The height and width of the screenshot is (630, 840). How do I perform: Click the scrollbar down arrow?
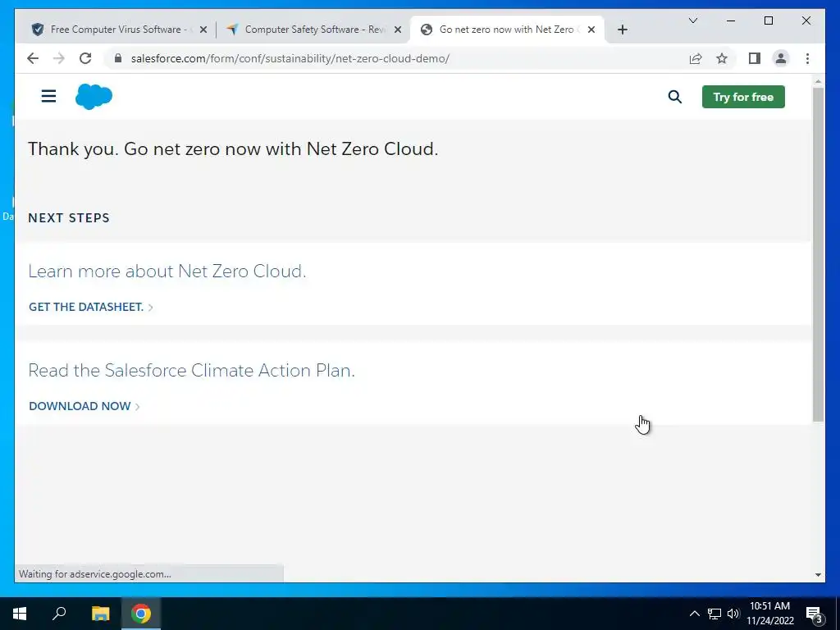click(x=818, y=575)
